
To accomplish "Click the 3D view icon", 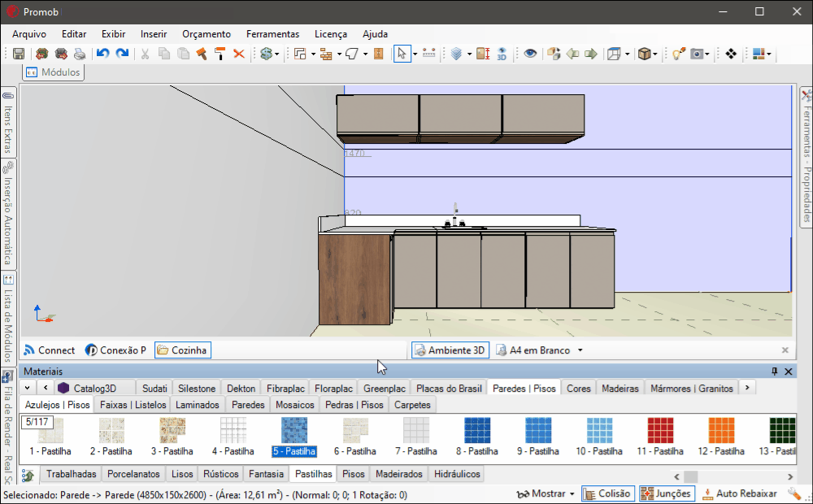I will coord(502,54).
